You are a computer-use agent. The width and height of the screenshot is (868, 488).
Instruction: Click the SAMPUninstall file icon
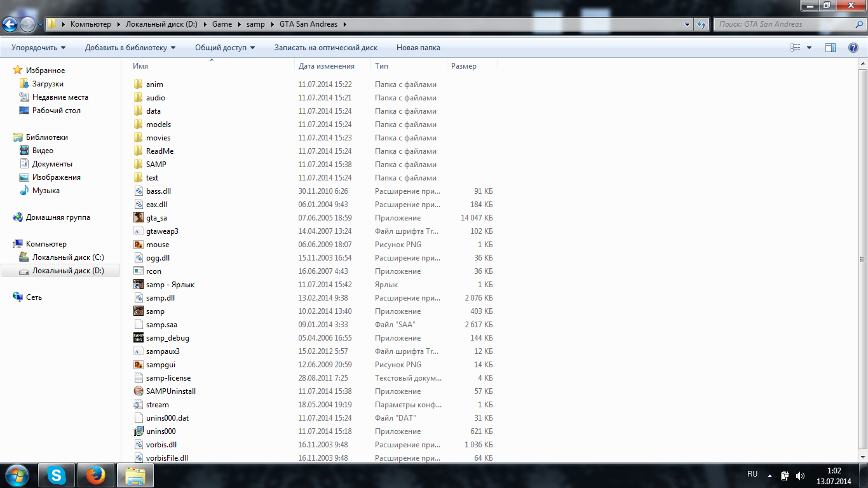(x=139, y=391)
